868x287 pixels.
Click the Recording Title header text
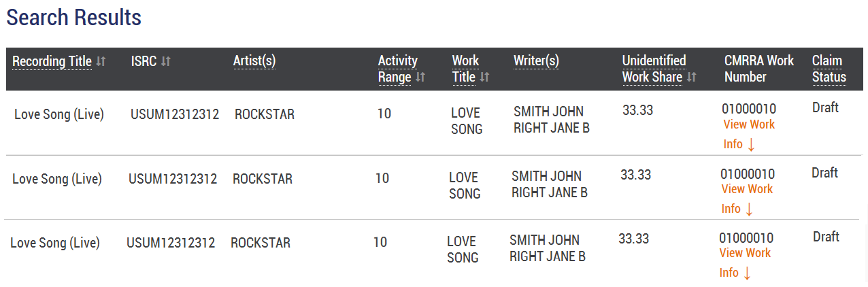(52, 62)
